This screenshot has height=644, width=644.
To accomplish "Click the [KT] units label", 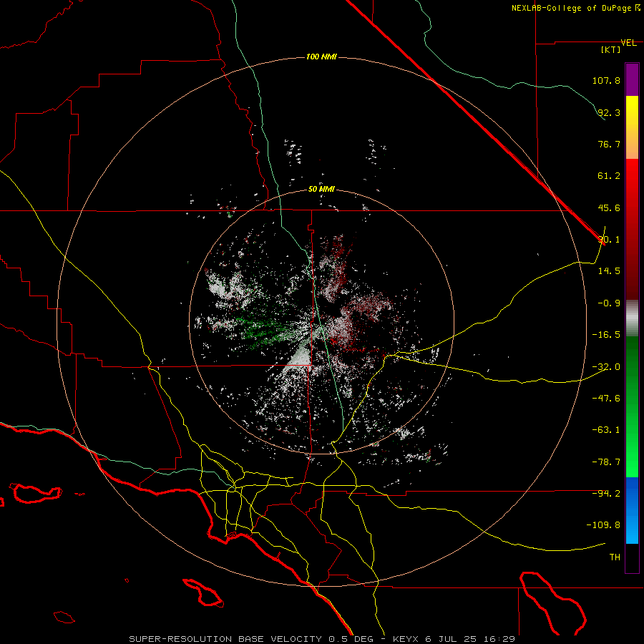I will [611, 49].
